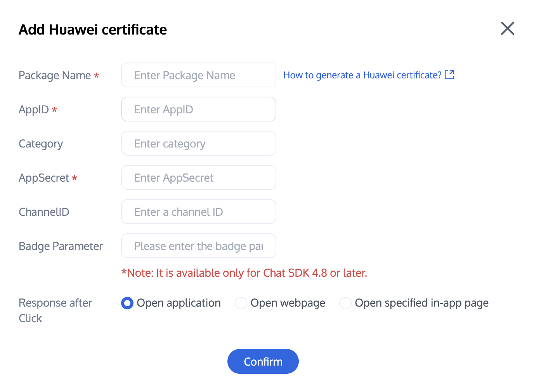Viewport: 534px width, 392px height.
Task: Click the Package Name field label
Action: tap(55, 75)
